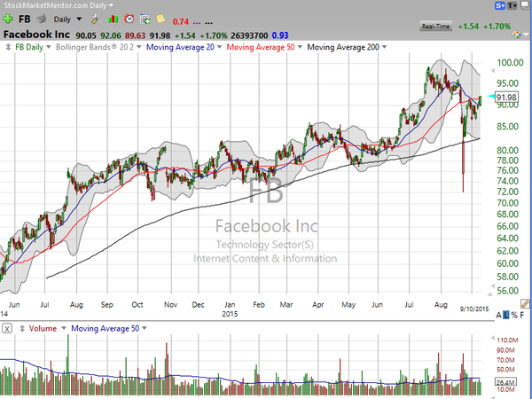
Task: Click the left triangle near the 58.00 scale
Action: point(493,286)
